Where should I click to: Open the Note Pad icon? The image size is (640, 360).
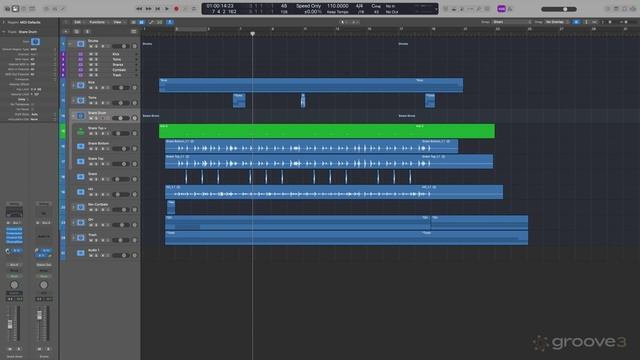pos(616,9)
